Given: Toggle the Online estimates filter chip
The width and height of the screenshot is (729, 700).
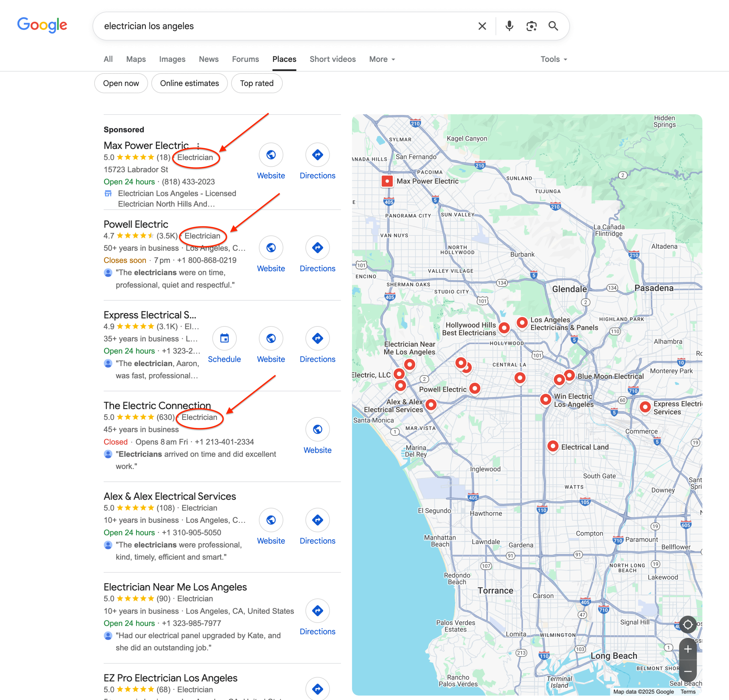Looking at the screenshot, I should [x=189, y=83].
